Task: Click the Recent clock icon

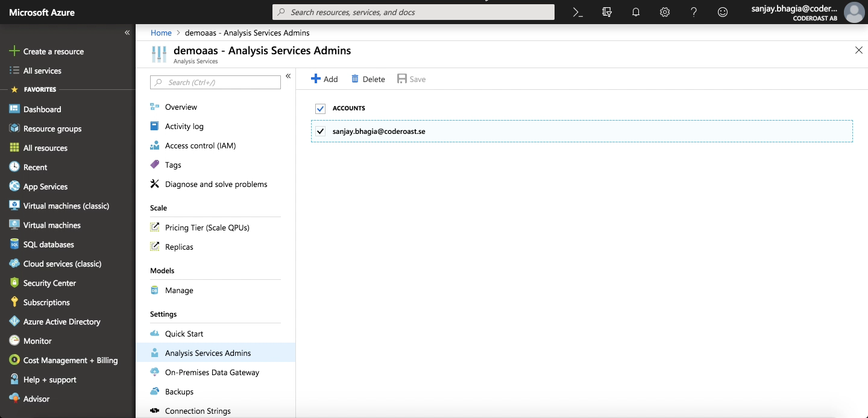Action: [14, 167]
